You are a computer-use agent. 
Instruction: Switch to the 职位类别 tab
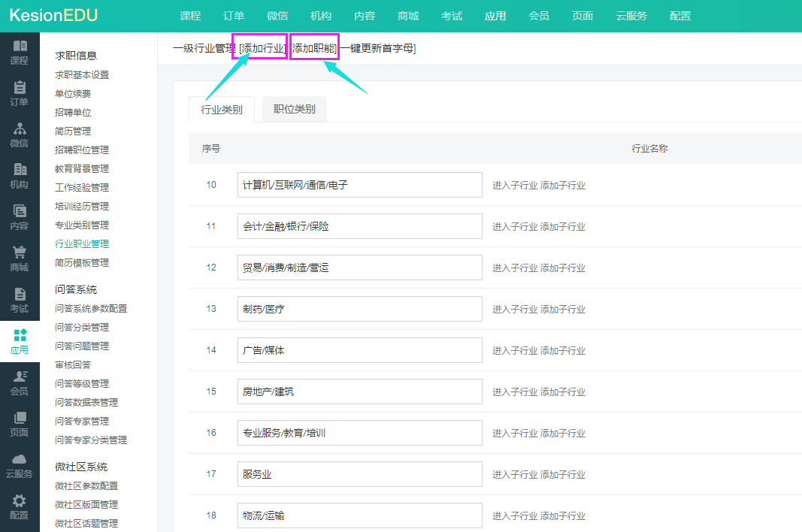coord(295,109)
